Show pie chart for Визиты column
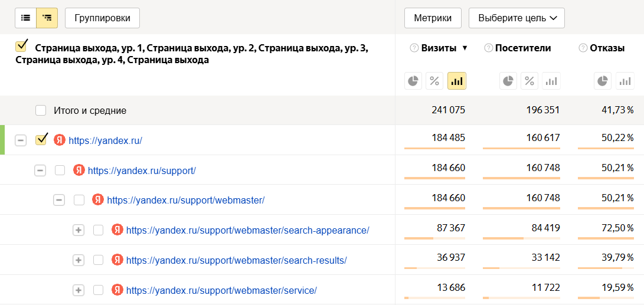Viewport: 644px width, 305px height. click(x=413, y=81)
